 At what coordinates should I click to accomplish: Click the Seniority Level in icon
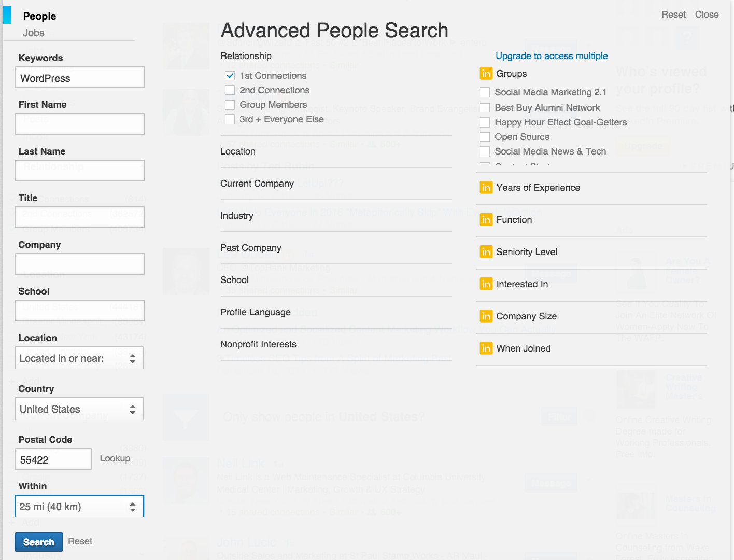pyautogui.click(x=486, y=252)
